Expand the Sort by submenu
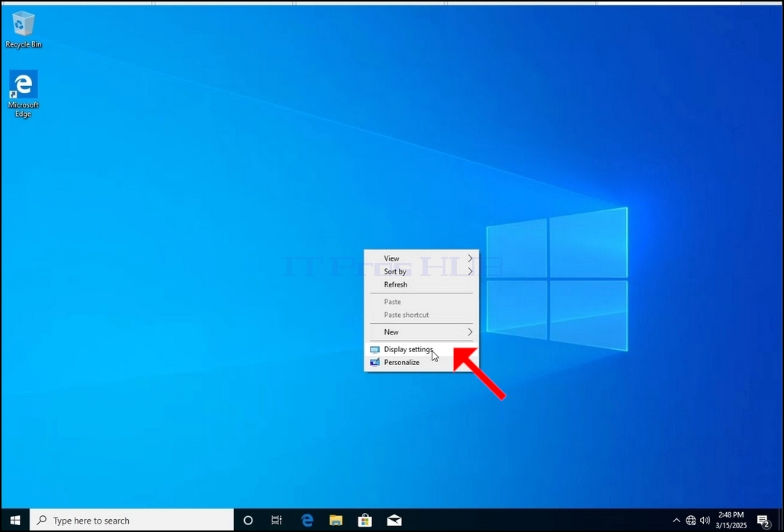The image size is (784, 532). pos(421,271)
